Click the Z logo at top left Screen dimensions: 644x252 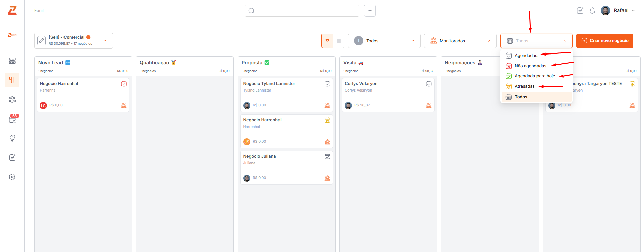click(12, 10)
